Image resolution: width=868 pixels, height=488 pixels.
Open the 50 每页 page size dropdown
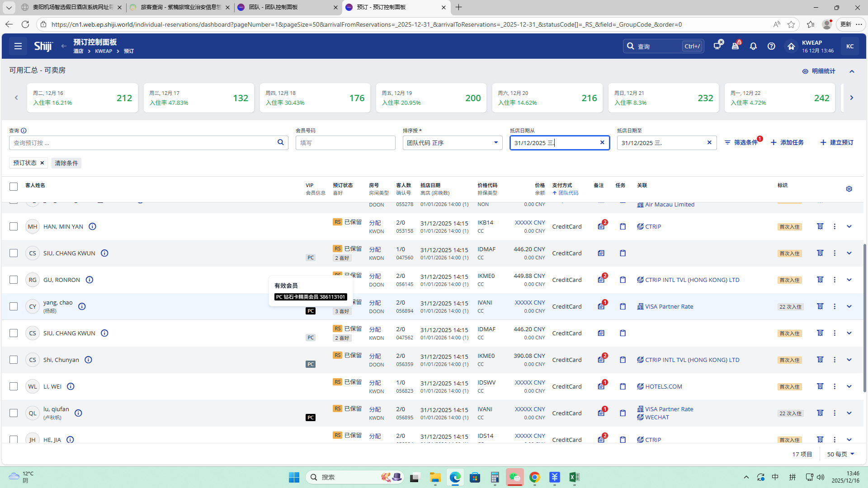point(840,454)
